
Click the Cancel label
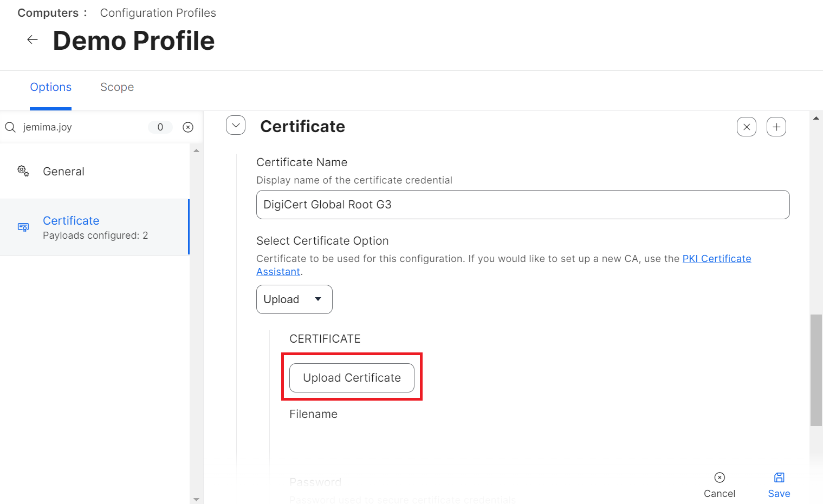coord(720,494)
